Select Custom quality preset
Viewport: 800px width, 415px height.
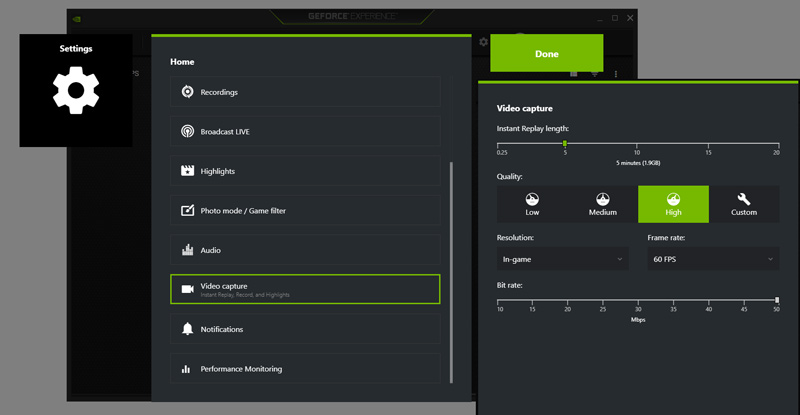744,204
